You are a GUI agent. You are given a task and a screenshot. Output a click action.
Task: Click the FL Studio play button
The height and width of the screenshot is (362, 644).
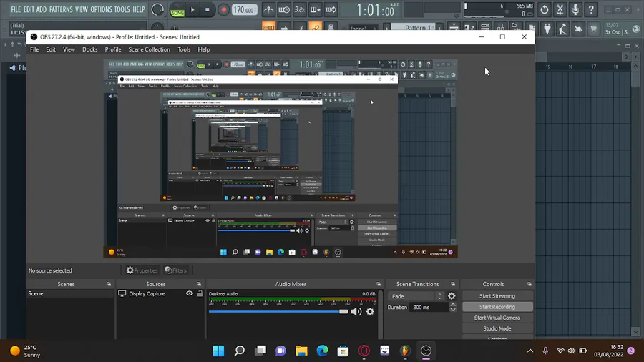192,9
